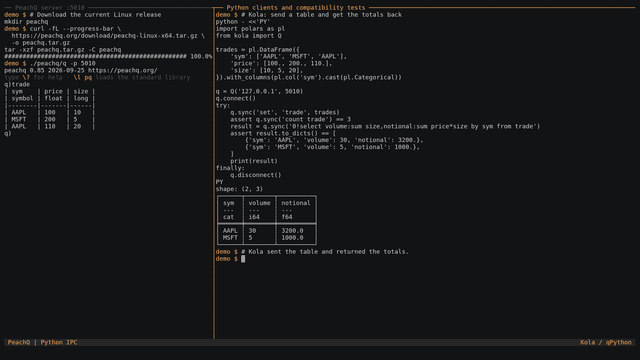This screenshot has width=640, height=360.
Task: Click the 3200.0 notional value in output table
Action: coord(292,231)
